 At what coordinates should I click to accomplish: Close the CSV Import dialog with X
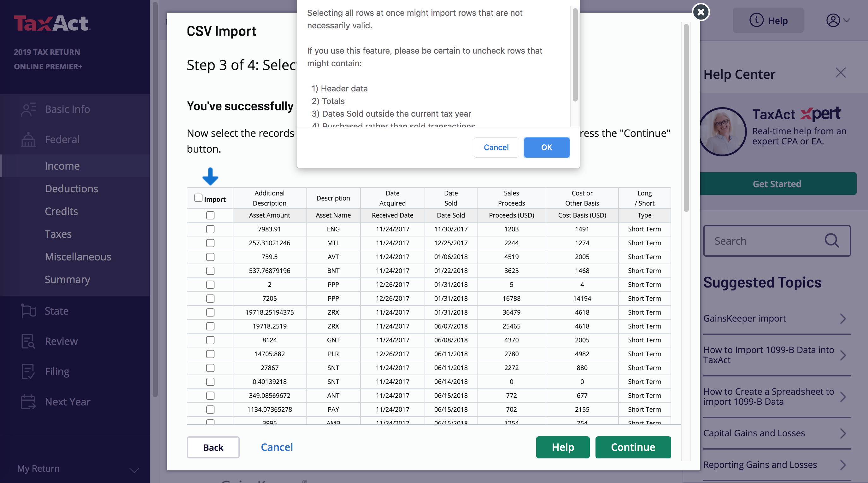(701, 12)
